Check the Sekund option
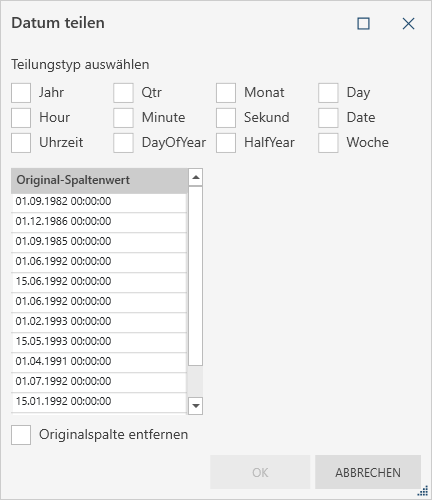Screen dimensions: 432x500 click(x=226, y=118)
